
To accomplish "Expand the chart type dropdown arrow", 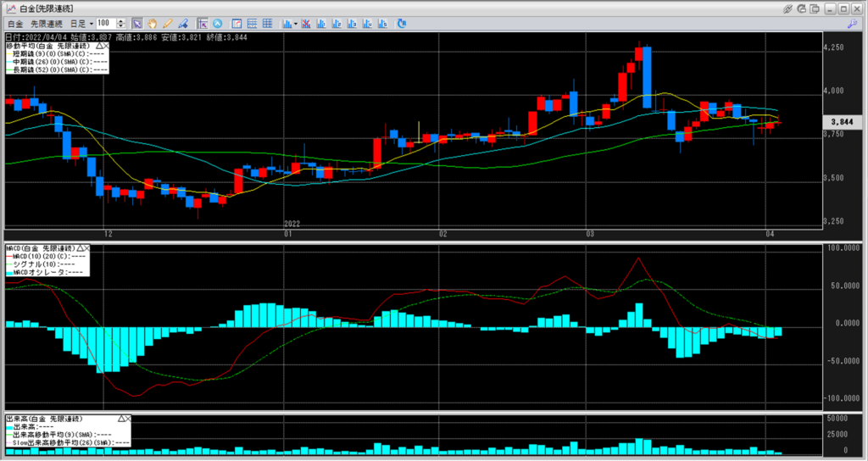I will pyautogui.click(x=294, y=23).
